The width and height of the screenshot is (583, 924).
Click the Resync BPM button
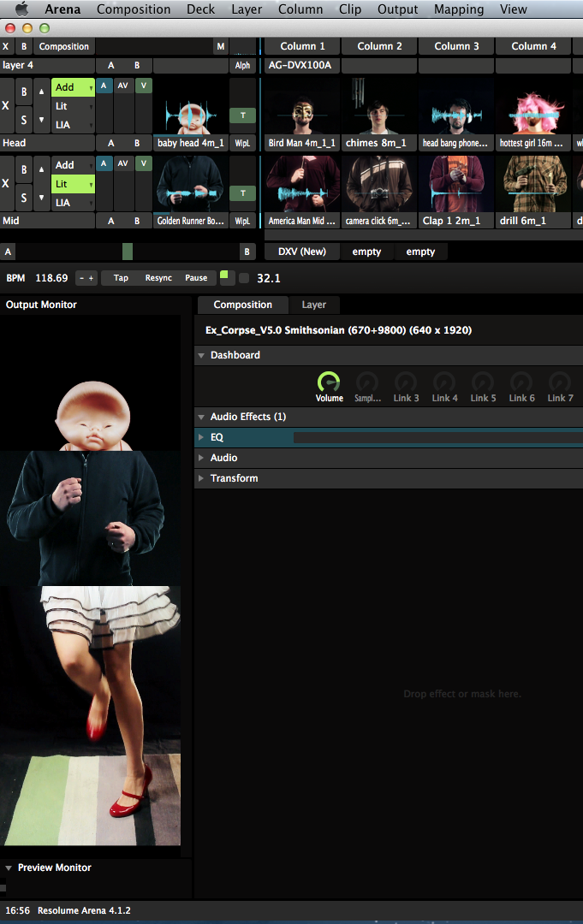(158, 278)
